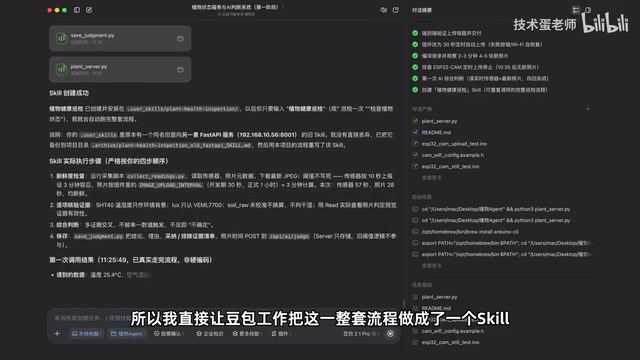This screenshot has width=640, height=360.
Task: Open the conversation title dropdown at the top
Action: pos(238,7)
